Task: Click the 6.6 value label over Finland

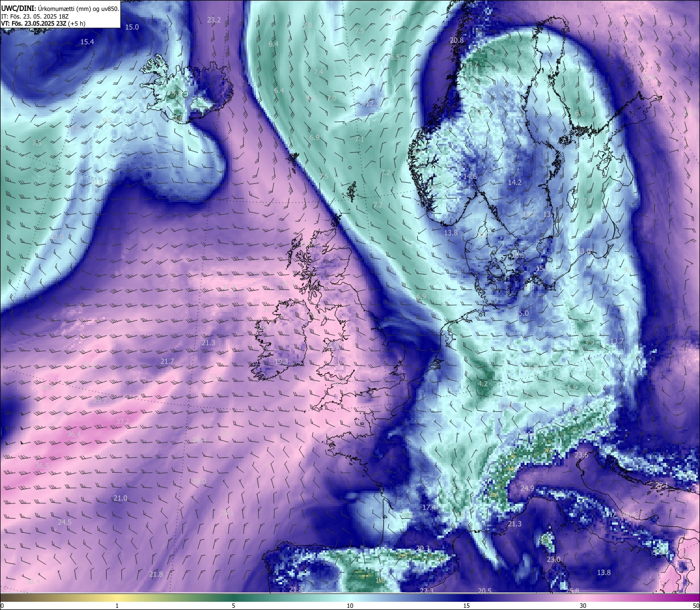Action: 580,113
